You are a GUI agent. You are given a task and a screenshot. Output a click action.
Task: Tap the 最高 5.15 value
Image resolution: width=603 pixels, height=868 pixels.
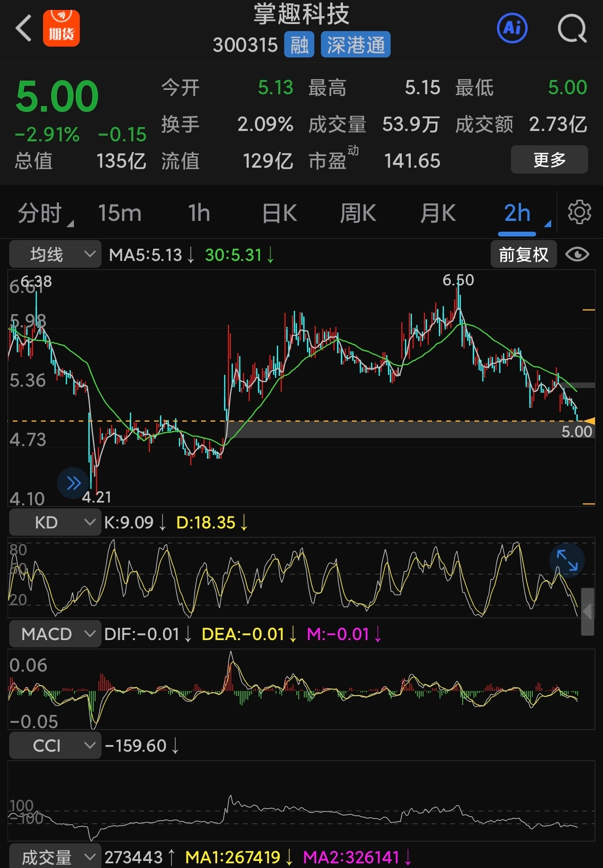pyautogui.click(x=423, y=88)
